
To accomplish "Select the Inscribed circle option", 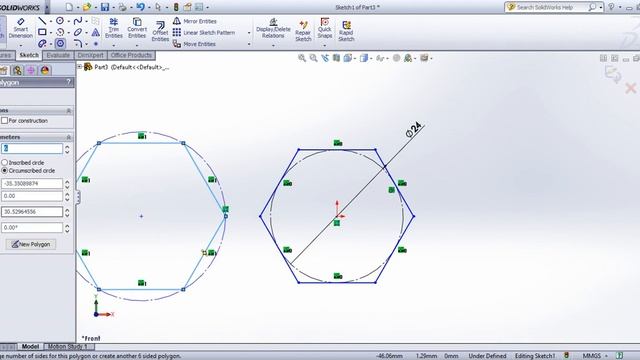I will (4, 162).
